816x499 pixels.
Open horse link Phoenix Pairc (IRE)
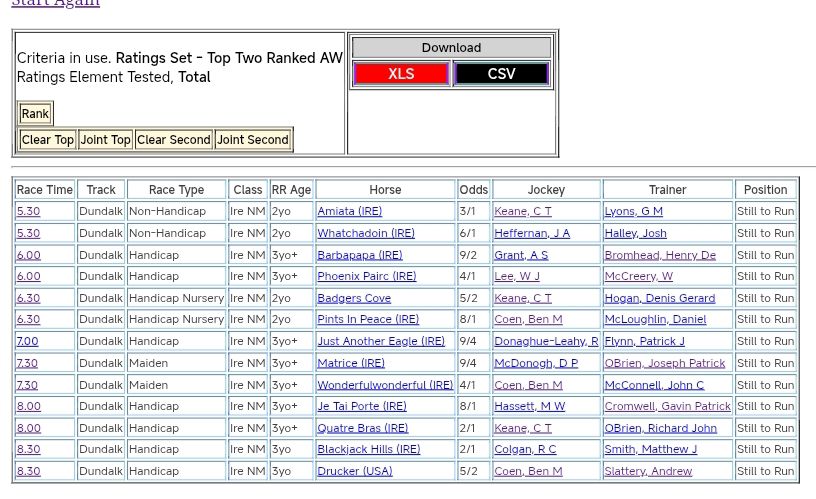[366, 276]
